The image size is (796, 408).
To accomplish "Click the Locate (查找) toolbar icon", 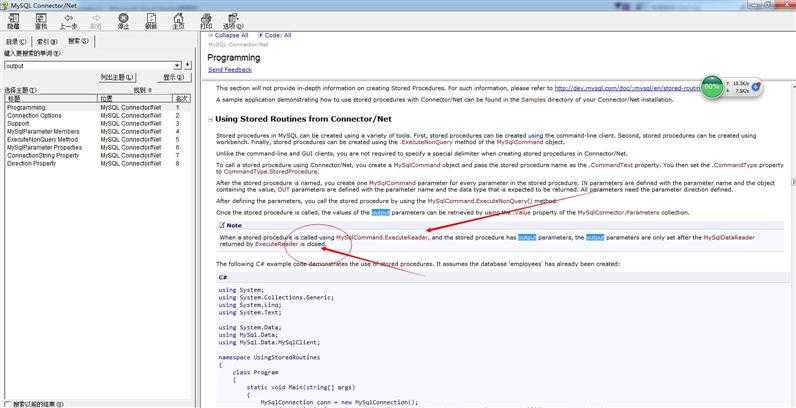I will [41, 21].
